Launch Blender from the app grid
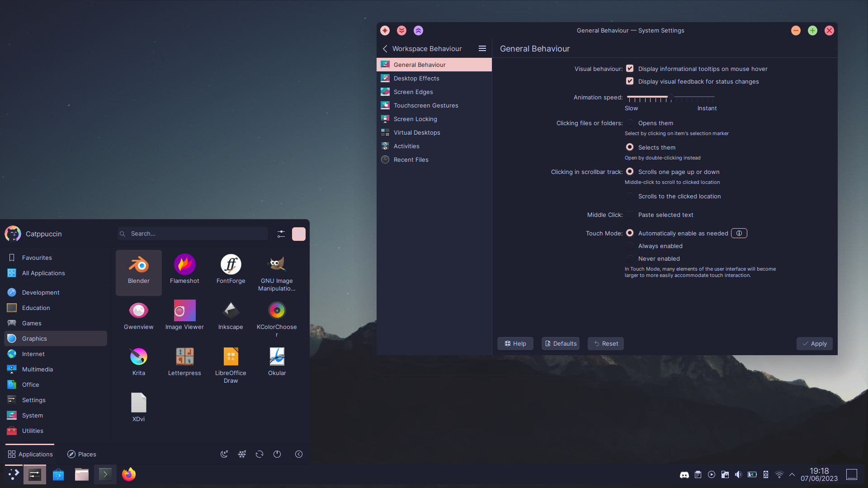The image size is (868, 488). (138, 271)
